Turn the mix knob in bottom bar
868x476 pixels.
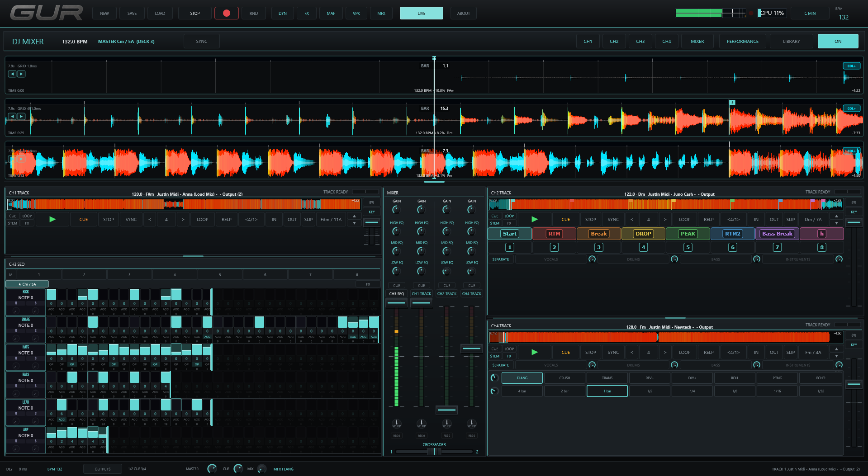point(262,469)
